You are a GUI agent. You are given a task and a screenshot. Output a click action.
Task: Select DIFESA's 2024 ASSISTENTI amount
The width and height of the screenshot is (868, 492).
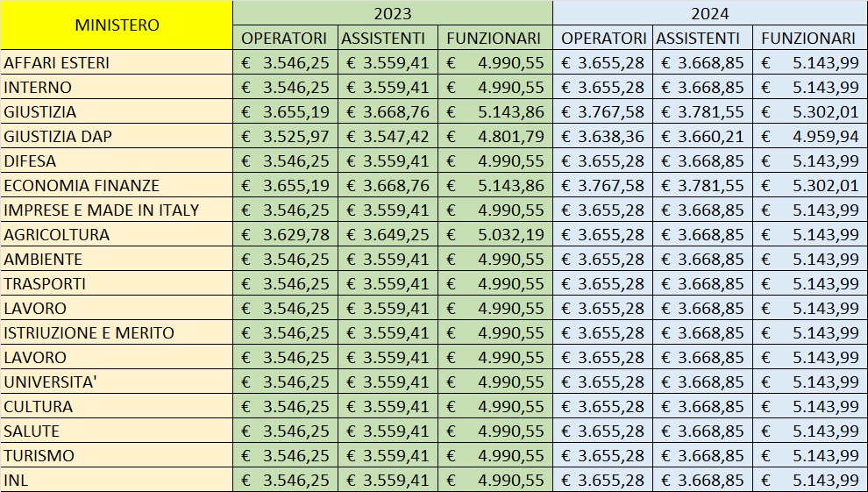[x=702, y=160]
